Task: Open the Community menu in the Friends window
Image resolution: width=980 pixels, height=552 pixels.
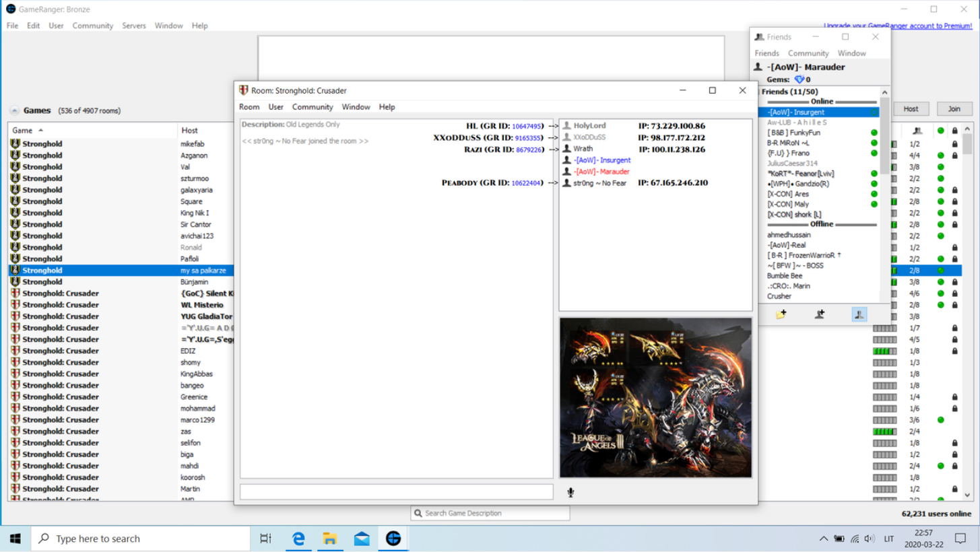Action: [x=808, y=53]
